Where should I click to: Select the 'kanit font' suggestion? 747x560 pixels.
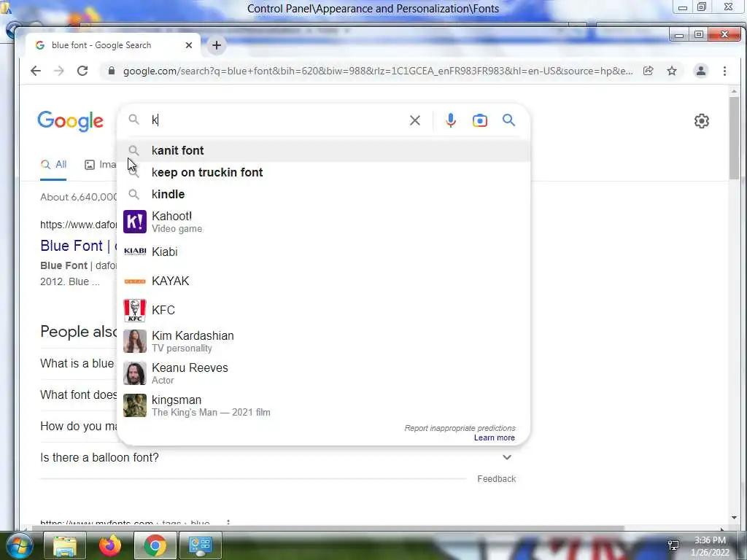point(323,150)
